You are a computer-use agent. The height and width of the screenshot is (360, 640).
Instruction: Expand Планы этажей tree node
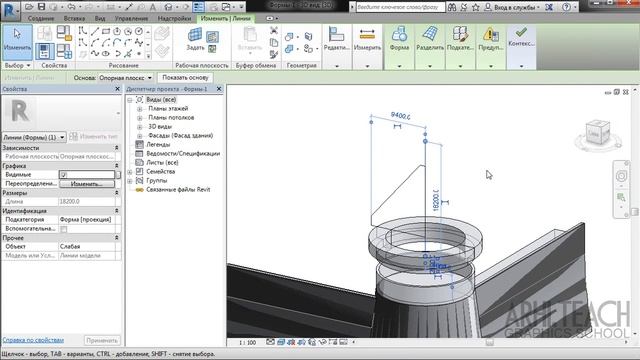click(140, 109)
